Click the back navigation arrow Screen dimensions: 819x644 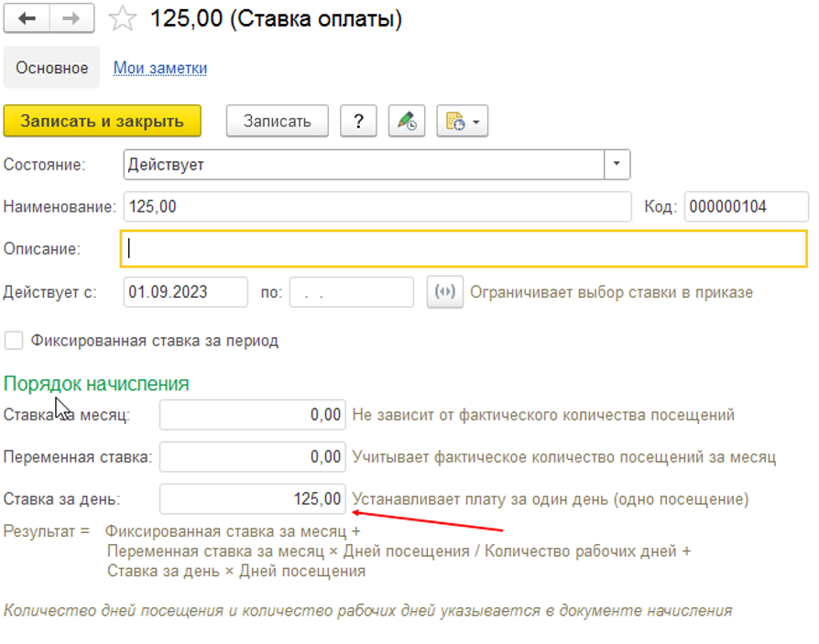coord(27,18)
